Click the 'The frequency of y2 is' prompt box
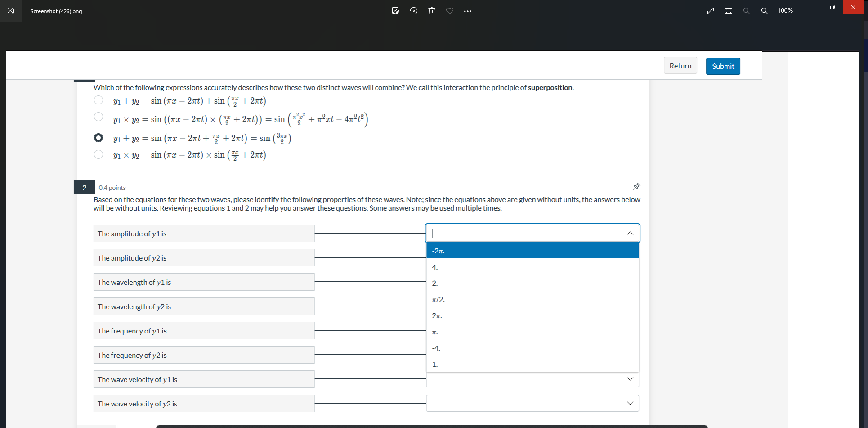868x428 pixels. [204, 355]
